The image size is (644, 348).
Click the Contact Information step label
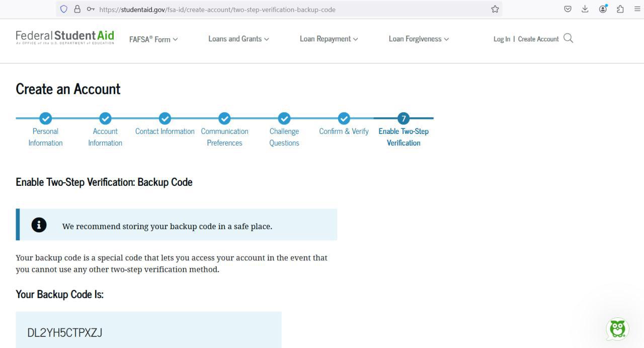pos(165,131)
